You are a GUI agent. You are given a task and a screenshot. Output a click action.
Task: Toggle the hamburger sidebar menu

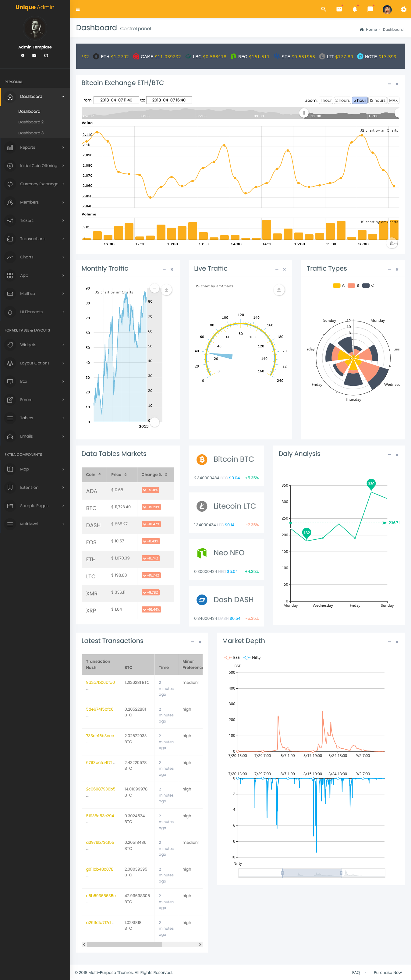[x=78, y=9]
